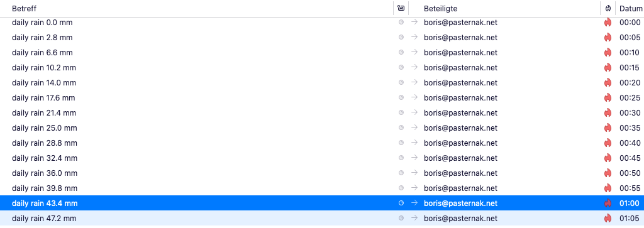Viewport: 644px width, 228px height.
Task: Toggle junk flame on the 01:05 message
Action: (608, 218)
